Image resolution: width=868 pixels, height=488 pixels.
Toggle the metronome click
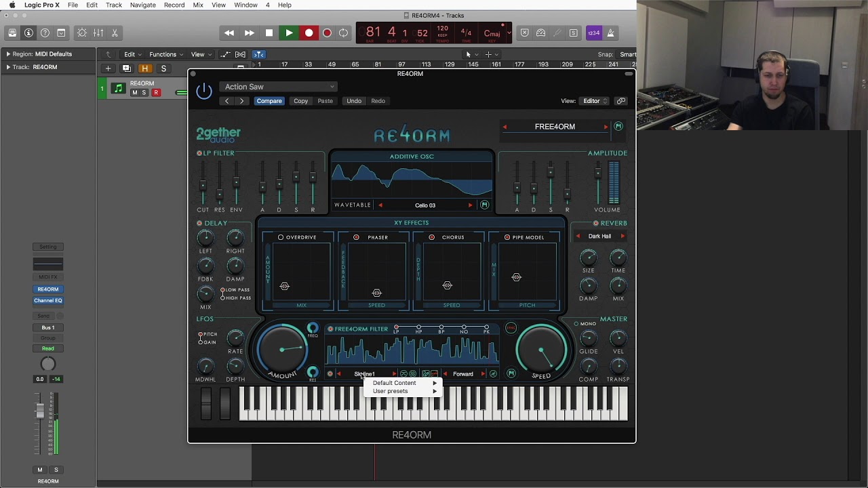pyautogui.click(x=610, y=33)
